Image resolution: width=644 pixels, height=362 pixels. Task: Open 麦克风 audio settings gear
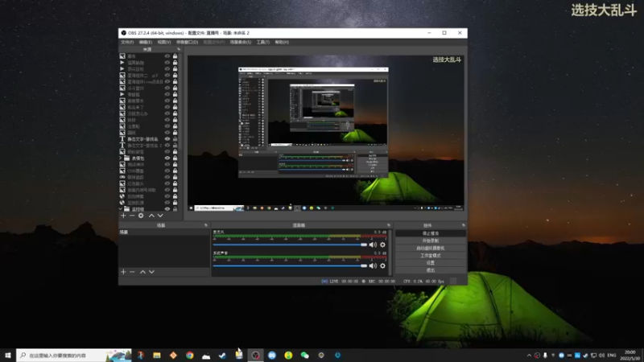[382, 245]
